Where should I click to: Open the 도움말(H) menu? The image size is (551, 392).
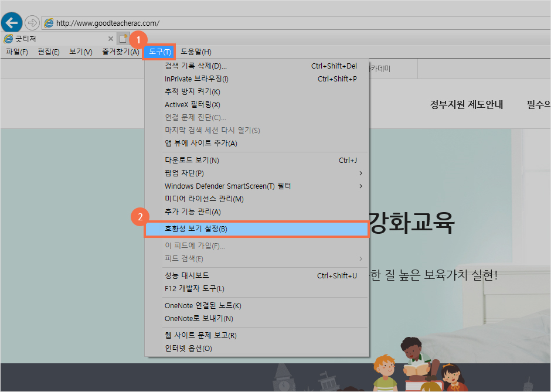pyautogui.click(x=196, y=52)
